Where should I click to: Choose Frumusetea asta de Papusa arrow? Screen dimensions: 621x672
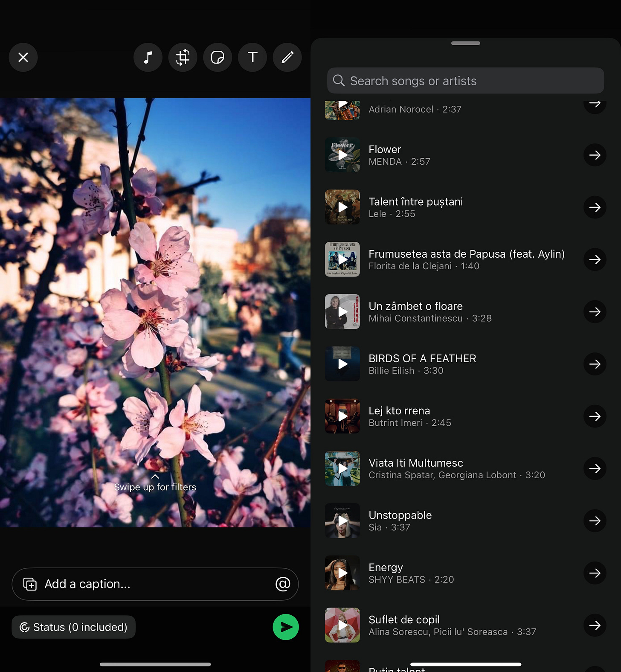(x=595, y=259)
